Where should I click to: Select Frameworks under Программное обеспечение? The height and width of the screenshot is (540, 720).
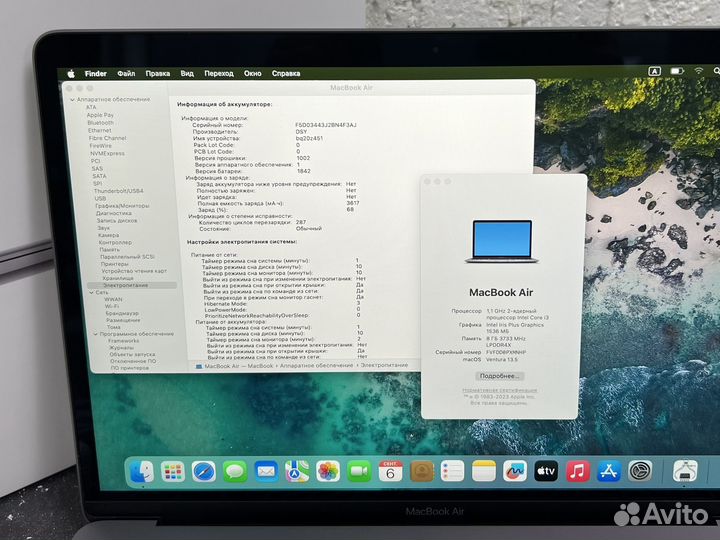[124, 341]
